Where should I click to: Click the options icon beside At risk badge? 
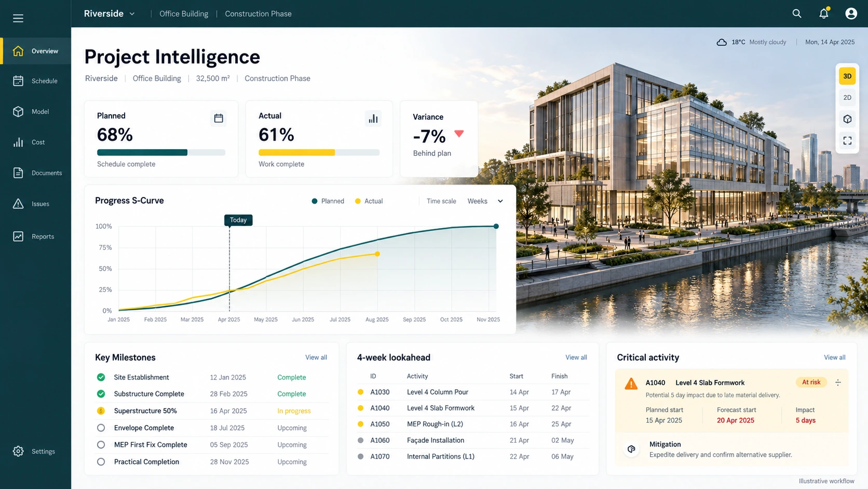838,382
